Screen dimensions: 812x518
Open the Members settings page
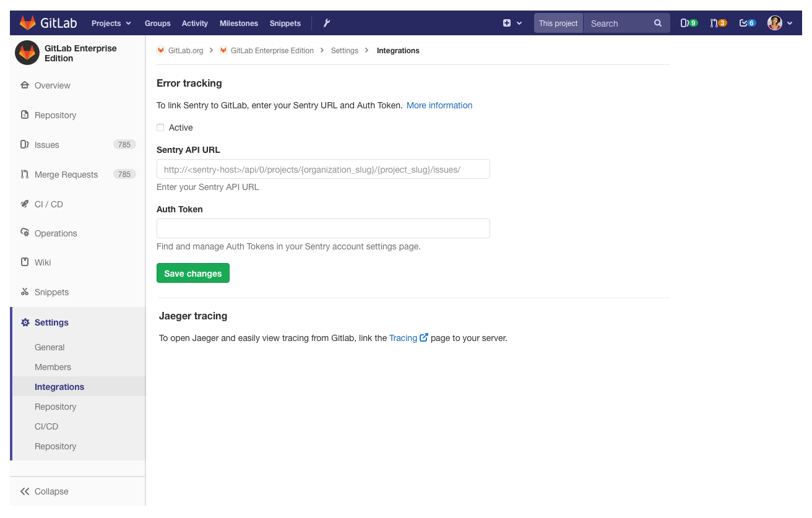click(x=53, y=367)
